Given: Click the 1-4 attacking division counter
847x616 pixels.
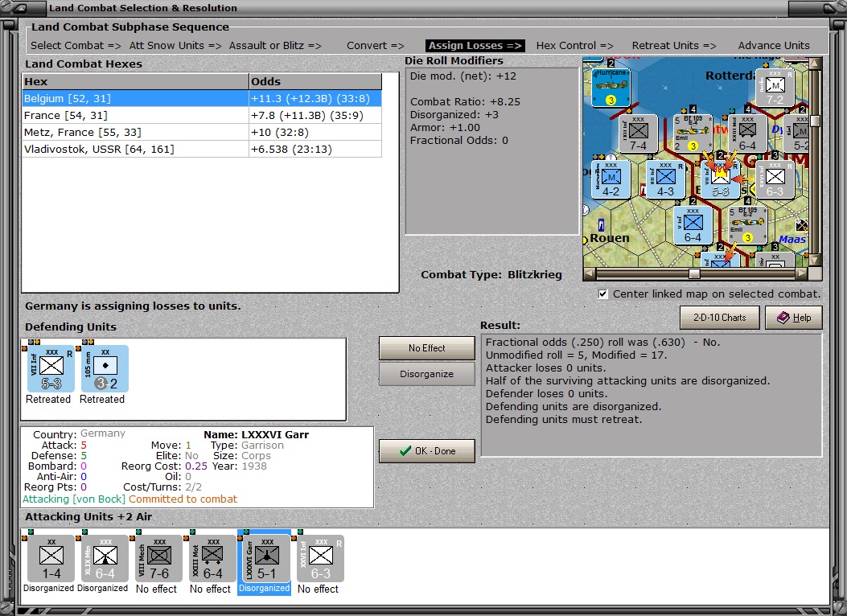Looking at the screenshot, I should 51,558.
